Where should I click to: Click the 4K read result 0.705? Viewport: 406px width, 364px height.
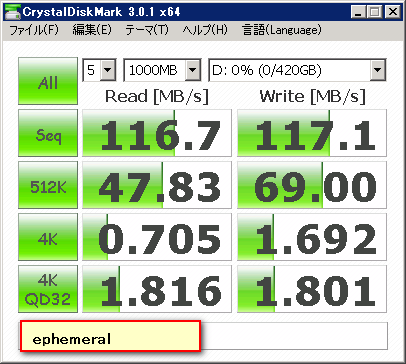(157, 237)
